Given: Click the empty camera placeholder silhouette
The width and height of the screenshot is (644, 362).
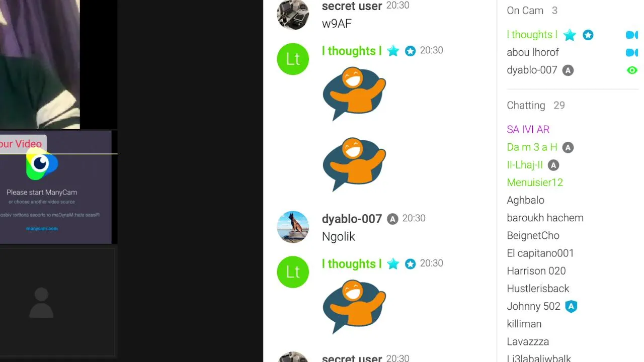Looking at the screenshot, I should [41, 303].
